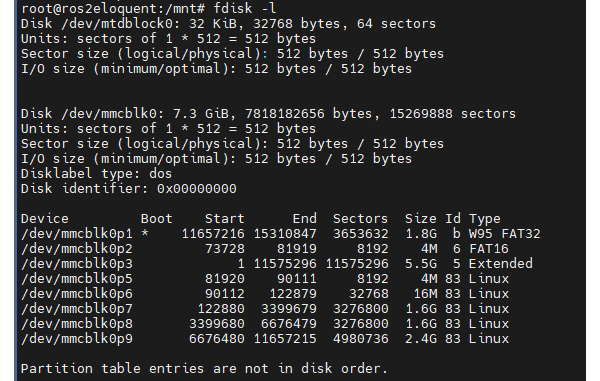The image size is (600, 381).
Task: Click the Extended type of mmcblk0p3
Action: click(x=501, y=264)
